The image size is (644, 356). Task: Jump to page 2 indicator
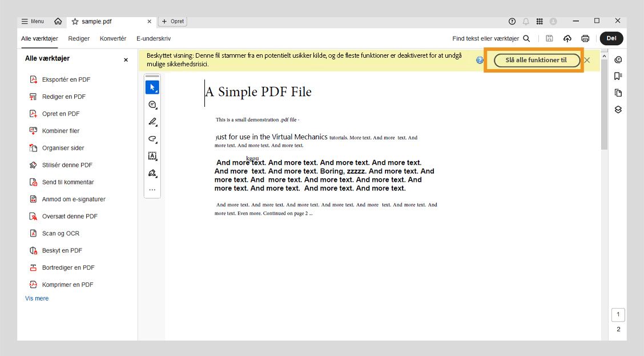618,329
